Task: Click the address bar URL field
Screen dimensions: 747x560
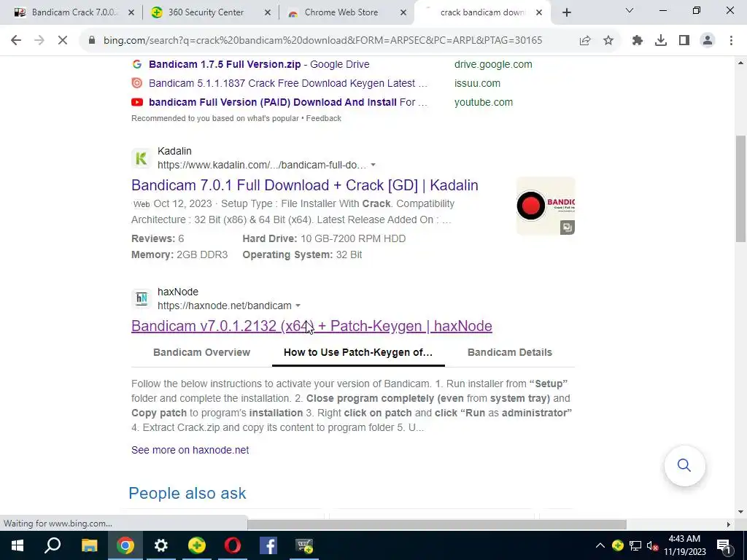Action: [x=322, y=41]
